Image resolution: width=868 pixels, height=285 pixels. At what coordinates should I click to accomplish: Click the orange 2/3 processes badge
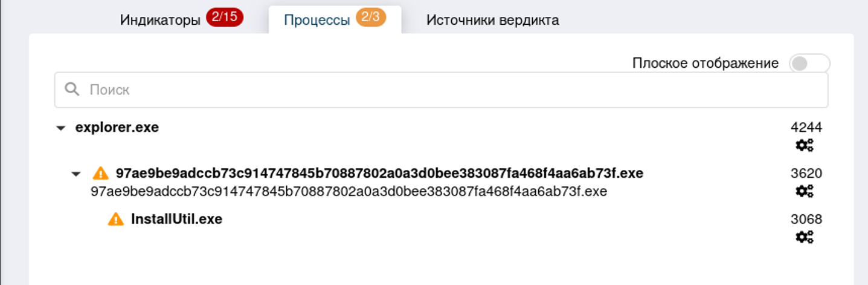pyautogui.click(x=371, y=18)
